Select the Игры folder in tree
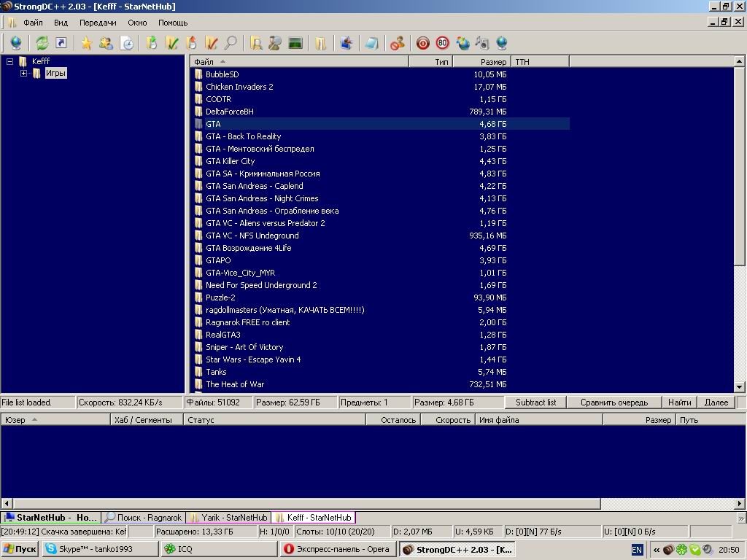The width and height of the screenshot is (747, 560). point(55,73)
